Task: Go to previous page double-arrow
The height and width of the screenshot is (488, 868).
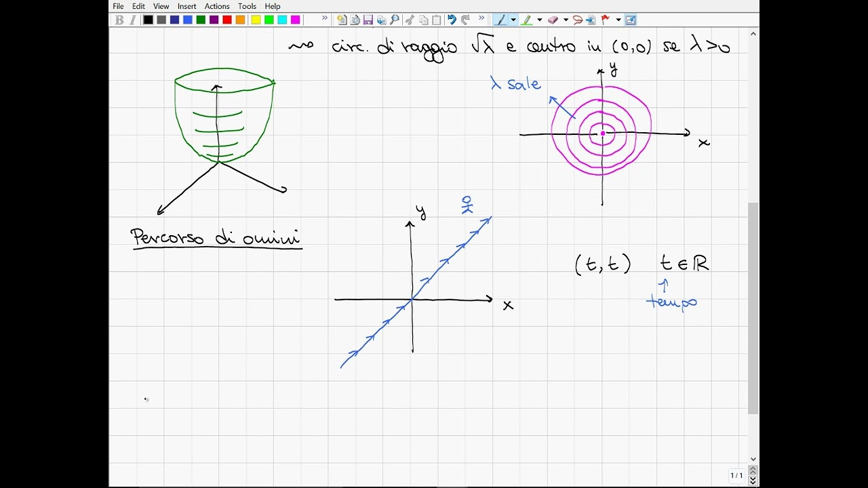Action: tap(753, 470)
